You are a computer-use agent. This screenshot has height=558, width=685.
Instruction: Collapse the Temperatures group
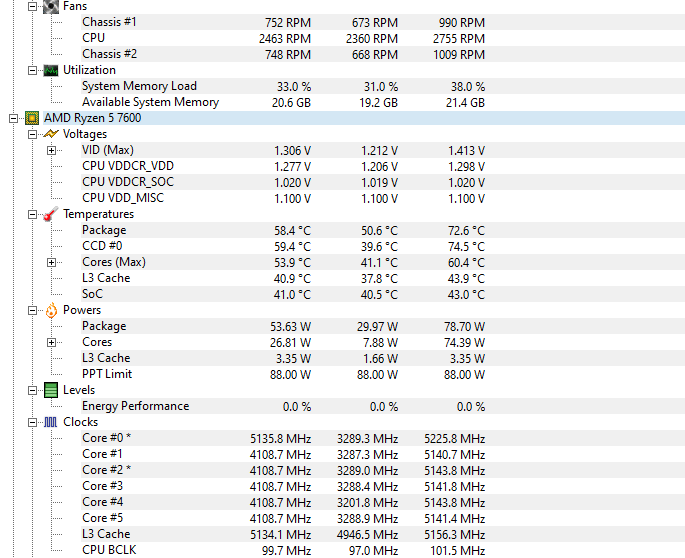point(32,215)
